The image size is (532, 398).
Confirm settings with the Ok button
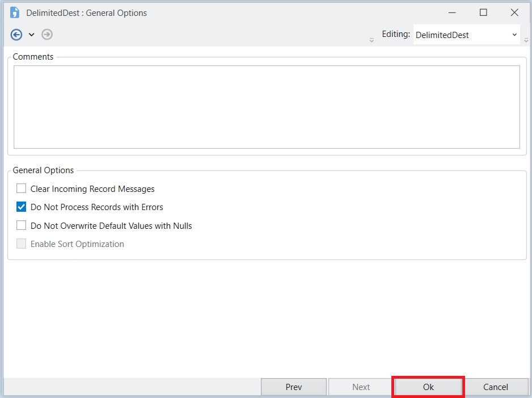tap(428, 387)
